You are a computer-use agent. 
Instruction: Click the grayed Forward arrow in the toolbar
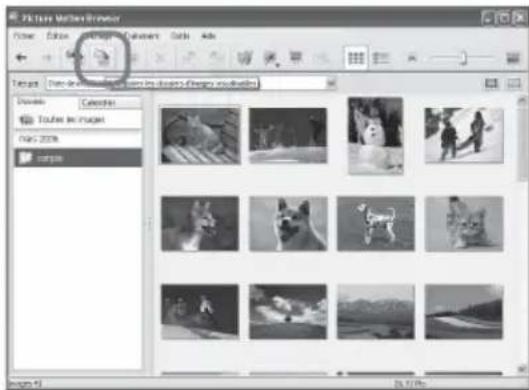coord(47,58)
